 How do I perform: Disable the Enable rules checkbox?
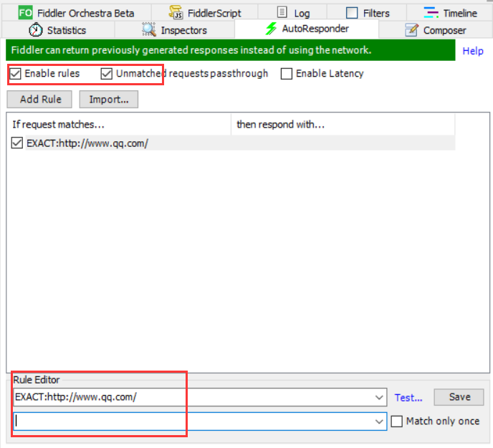15,74
